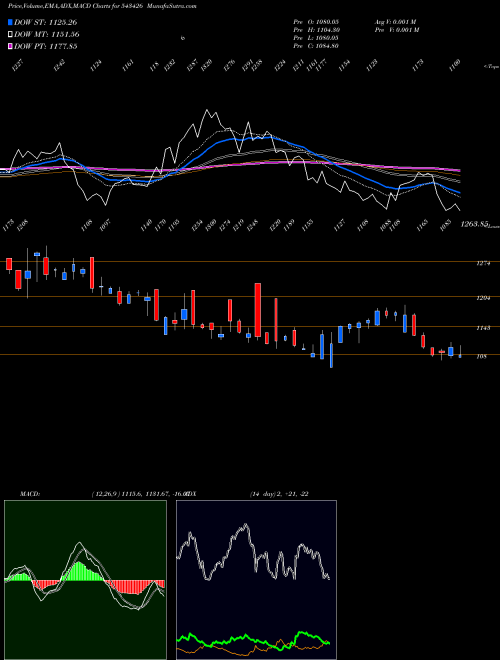Open the ADX indicator panel
The image size is (500, 660).
point(256,580)
